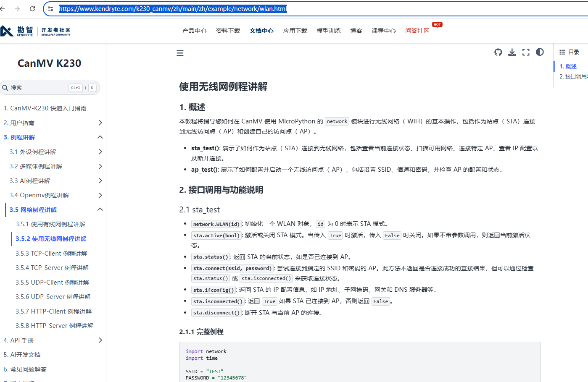The image size is (588, 382).
Task: Open 3.5.3 TCP-Client 例程讲解 page
Action: click(x=51, y=254)
